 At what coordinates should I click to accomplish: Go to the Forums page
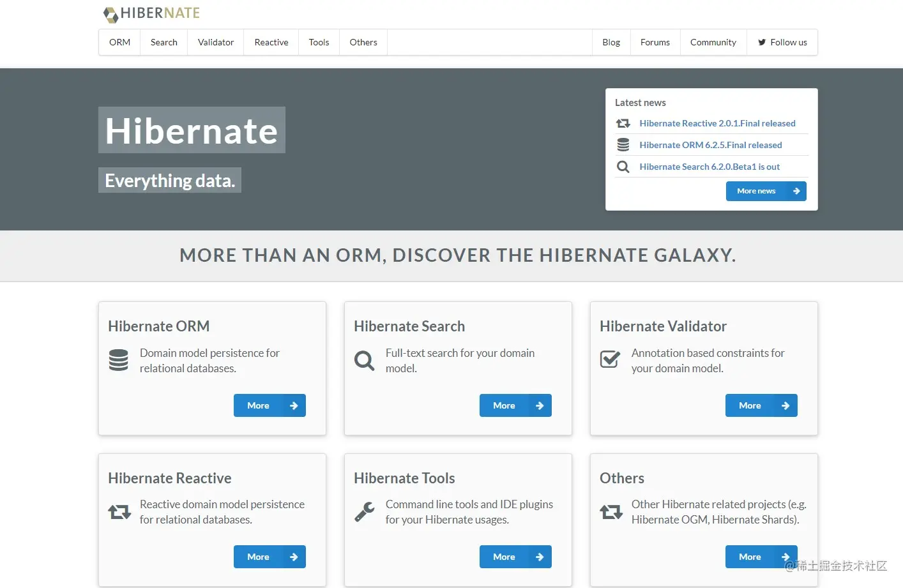click(655, 42)
